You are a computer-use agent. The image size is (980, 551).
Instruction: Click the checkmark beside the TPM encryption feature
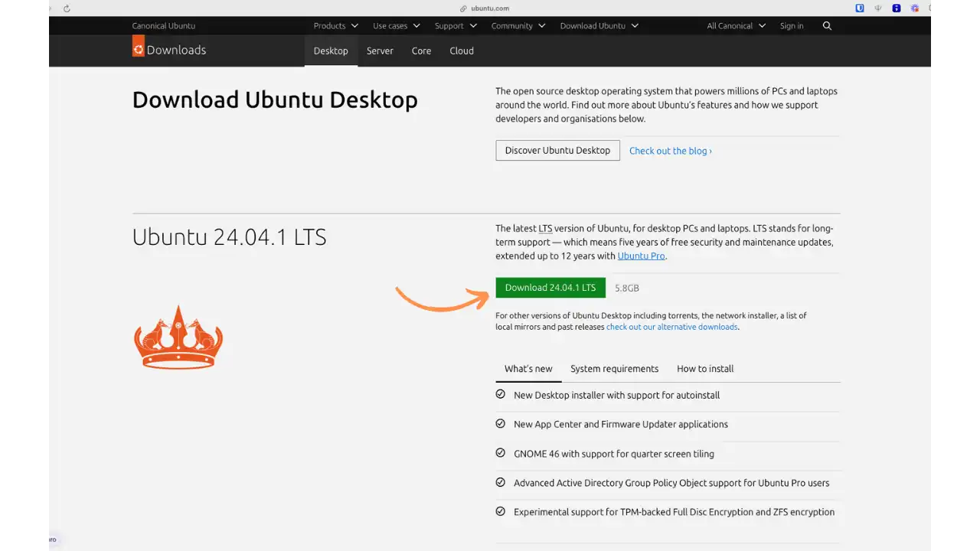(501, 511)
